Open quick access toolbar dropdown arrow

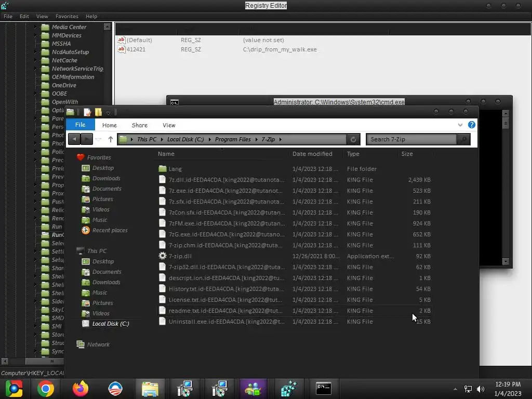(108, 112)
